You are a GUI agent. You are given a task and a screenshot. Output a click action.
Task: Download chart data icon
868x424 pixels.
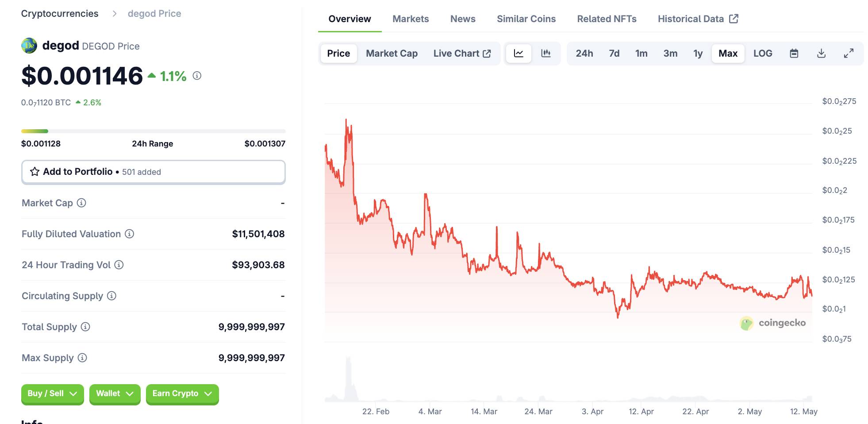tap(821, 54)
